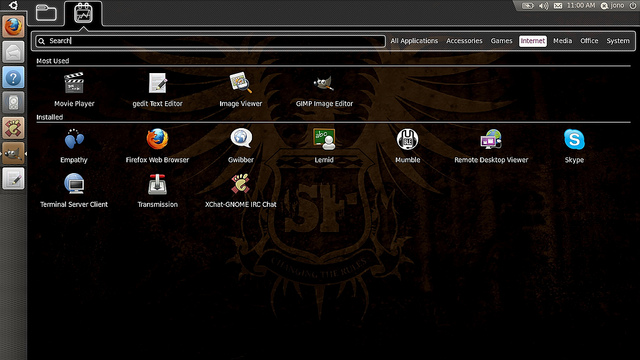
Task: Open Remote Desktop Viewer
Action: tap(491, 145)
